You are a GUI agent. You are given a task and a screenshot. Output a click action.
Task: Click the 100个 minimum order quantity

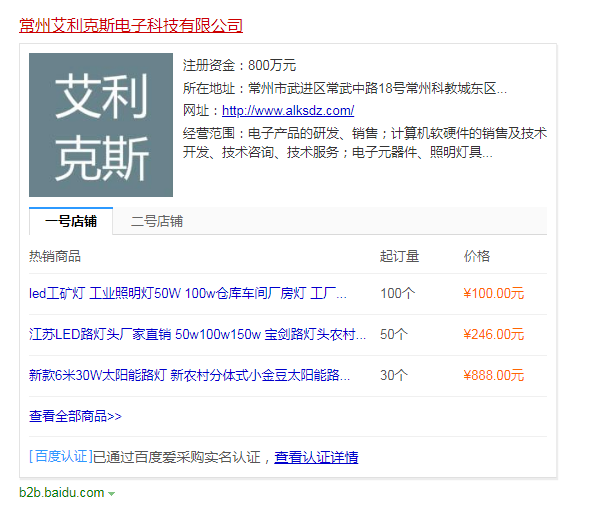398,293
